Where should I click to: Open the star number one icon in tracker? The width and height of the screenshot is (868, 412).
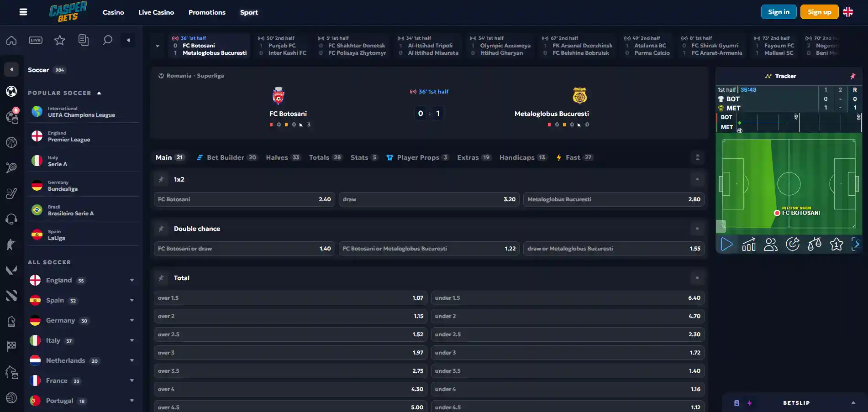(x=836, y=245)
